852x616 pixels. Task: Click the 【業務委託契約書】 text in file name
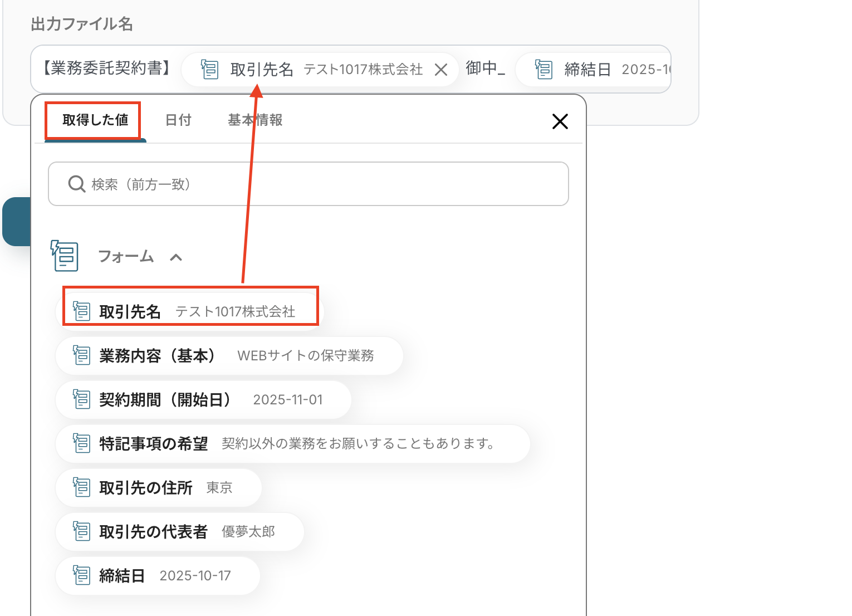tap(107, 68)
